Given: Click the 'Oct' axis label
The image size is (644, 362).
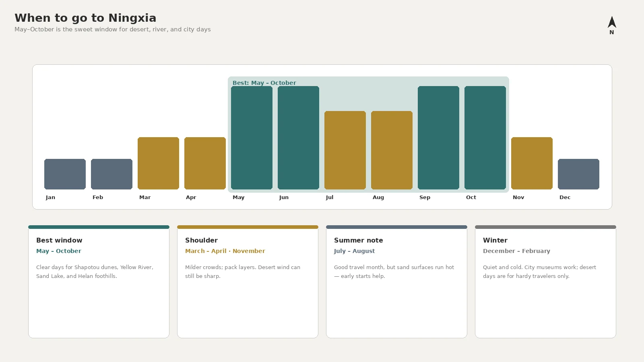Looking at the screenshot, I should [x=471, y=197].
